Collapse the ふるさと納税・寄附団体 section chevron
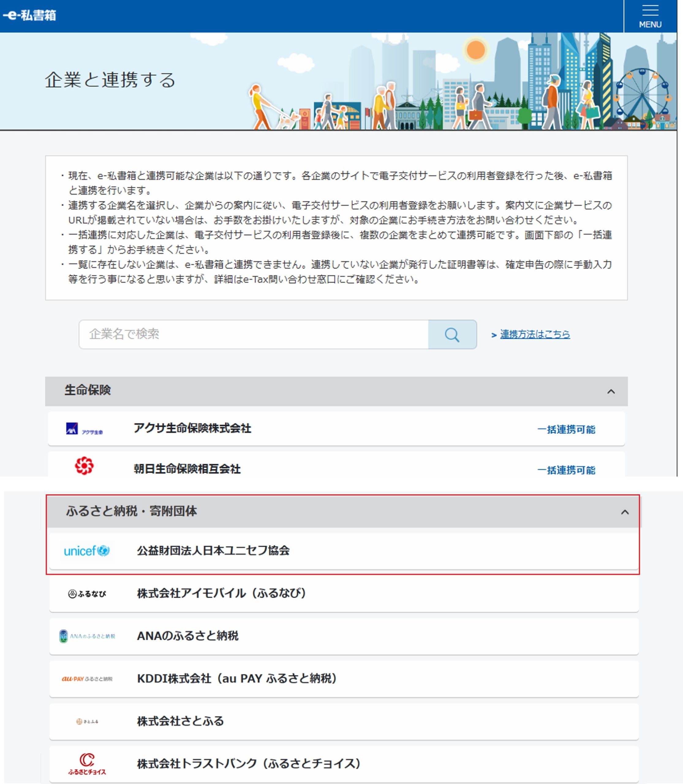The height and width of the screenshot is (784, 683). (625, 512)
